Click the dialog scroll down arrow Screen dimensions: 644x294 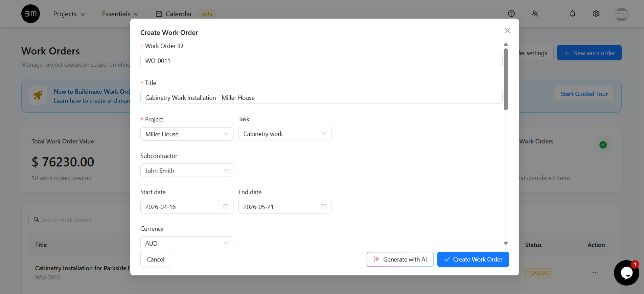[506, 243]
